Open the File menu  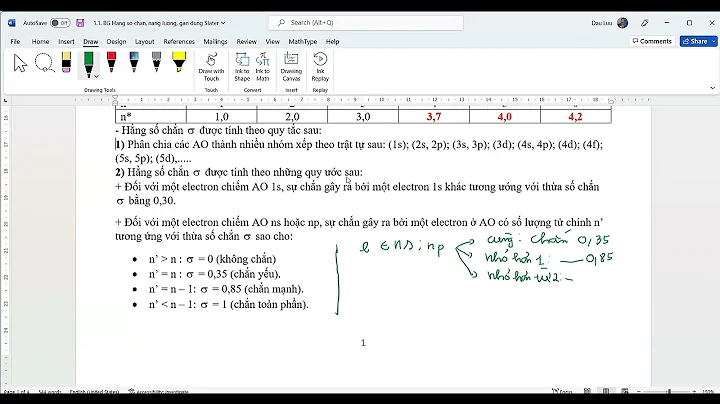[15, 41]
